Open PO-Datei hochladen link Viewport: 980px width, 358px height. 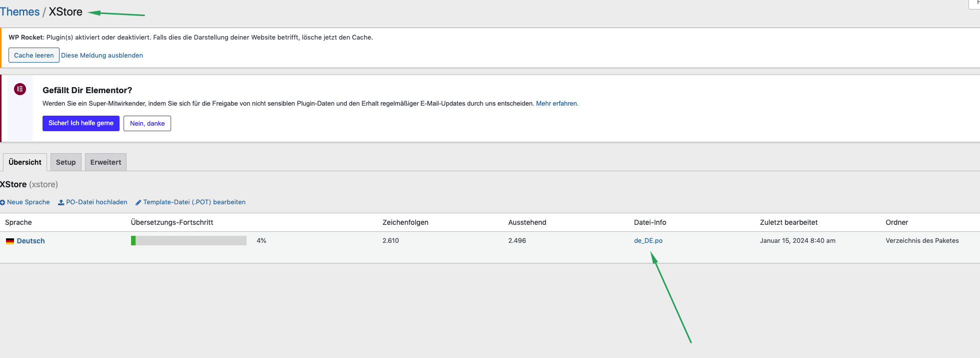pyautogui.click(x=97, y=202)
